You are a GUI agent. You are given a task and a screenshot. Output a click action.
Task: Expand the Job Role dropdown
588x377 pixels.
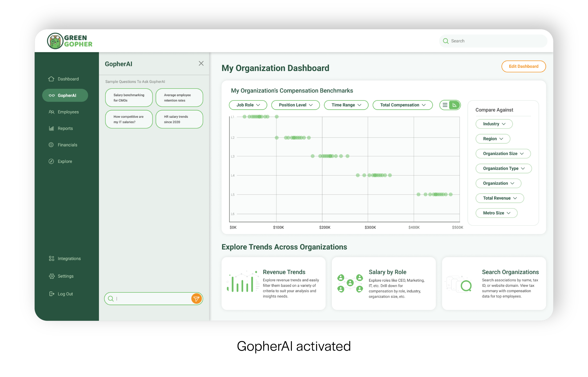248,105
